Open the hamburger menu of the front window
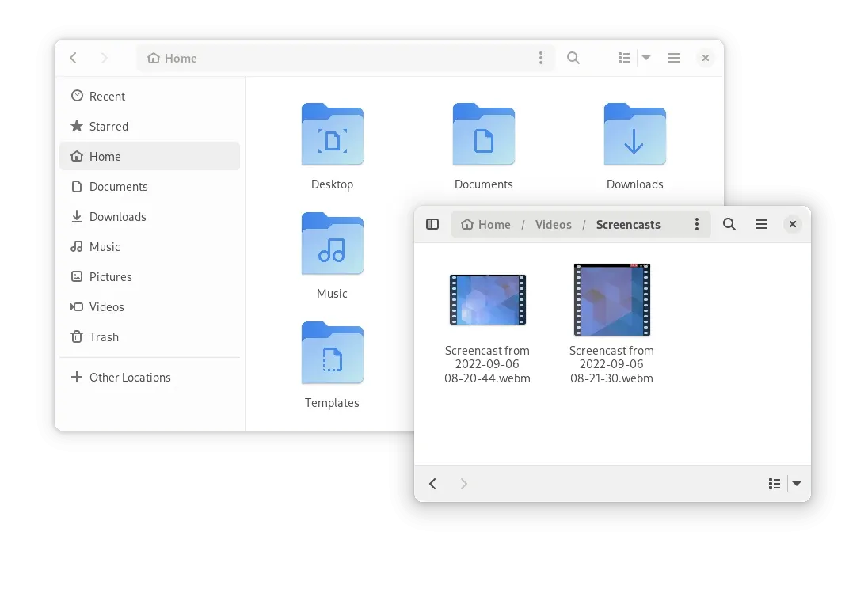Viewport: 868px width, 593px height. point(760,224)
